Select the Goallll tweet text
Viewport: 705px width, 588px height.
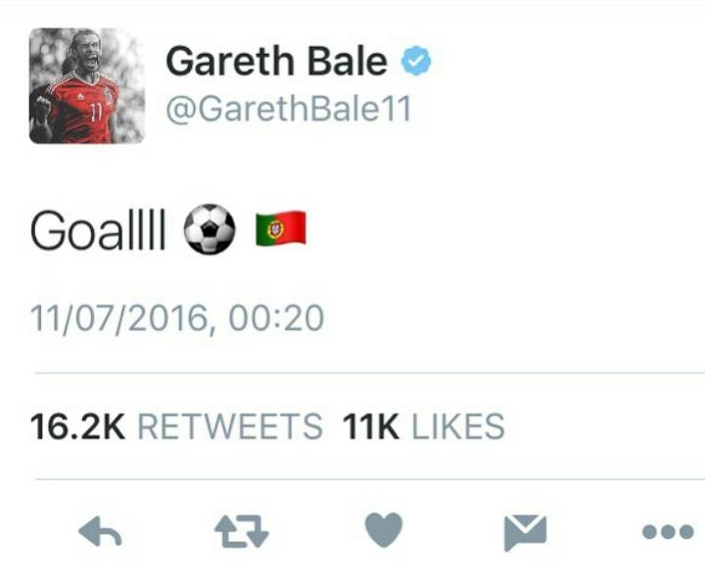[x=98, y=230]
